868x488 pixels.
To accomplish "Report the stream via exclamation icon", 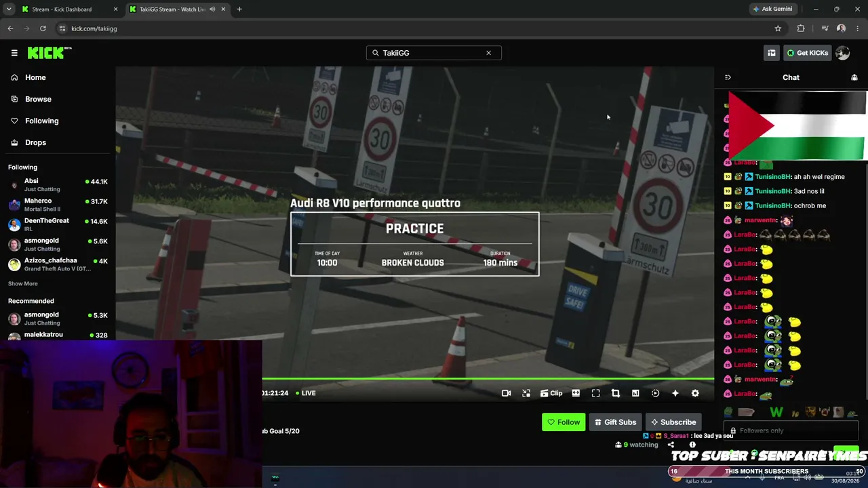I will (692, 445).
